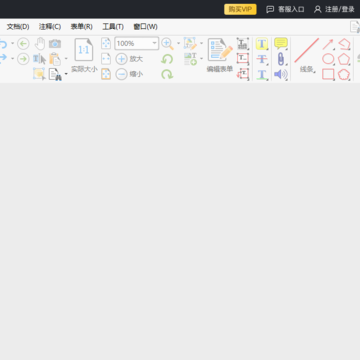Viewport: 360px width, 360px height.
Task: Click the undo arrow icon
Action: 3,44
